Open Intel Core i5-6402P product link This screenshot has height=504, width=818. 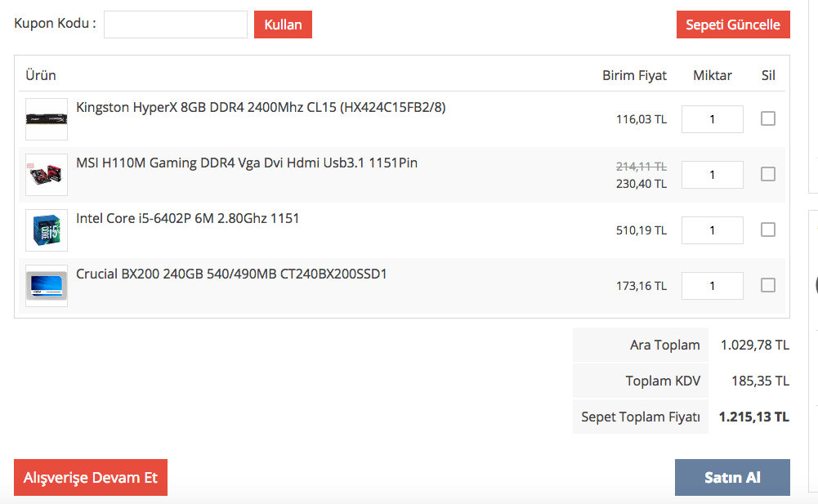point(188,218)
